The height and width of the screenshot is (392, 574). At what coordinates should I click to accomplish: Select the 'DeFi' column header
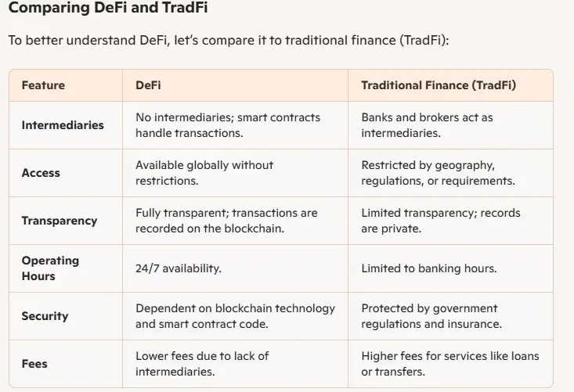148,85
